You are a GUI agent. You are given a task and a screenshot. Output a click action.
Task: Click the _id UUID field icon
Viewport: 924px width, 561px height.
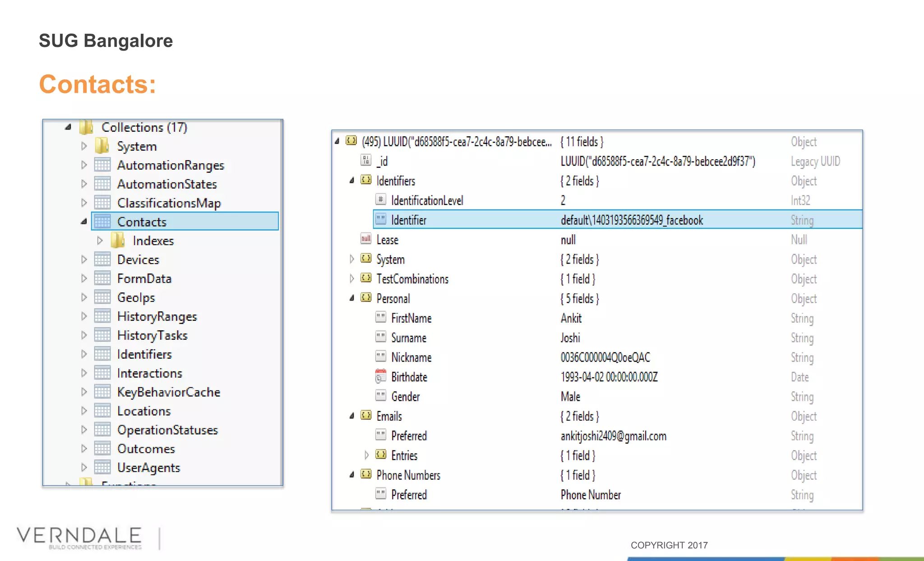click(366, 160)
